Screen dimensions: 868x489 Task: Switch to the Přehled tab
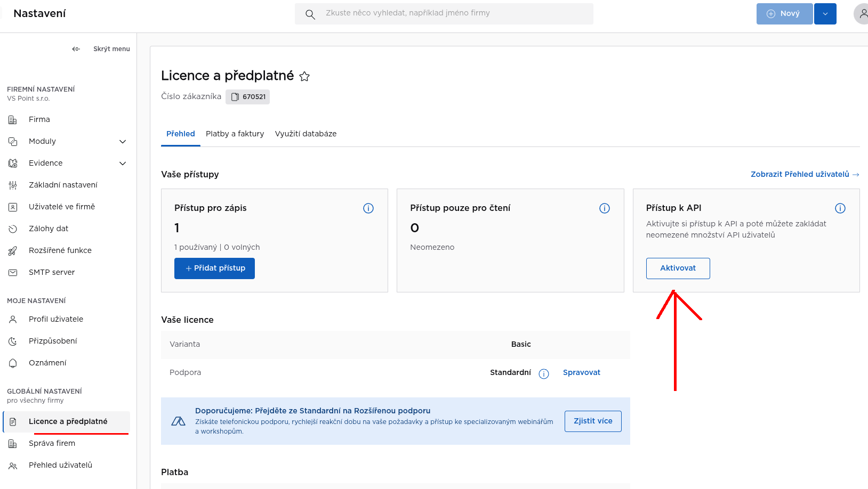pos(181,134)
